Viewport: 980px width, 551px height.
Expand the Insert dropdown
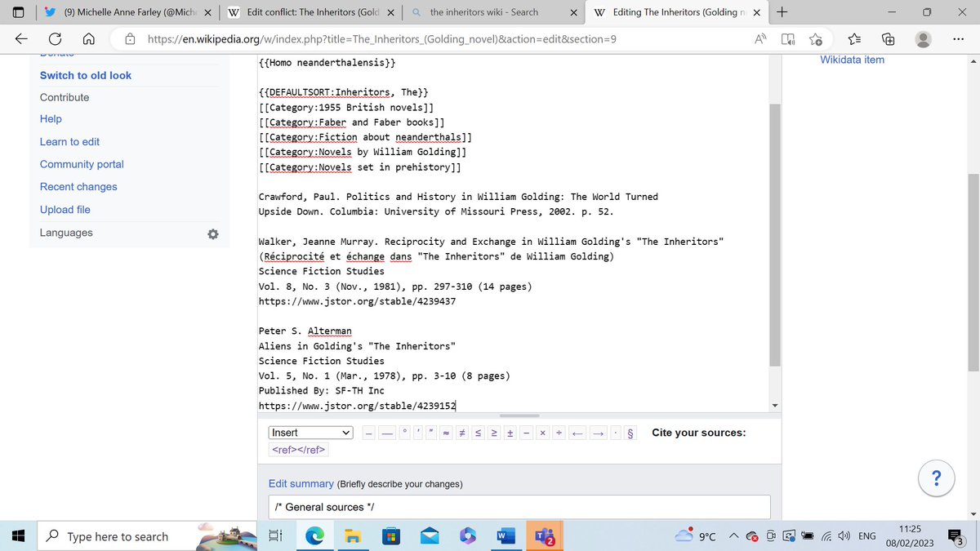click(310, 433)
